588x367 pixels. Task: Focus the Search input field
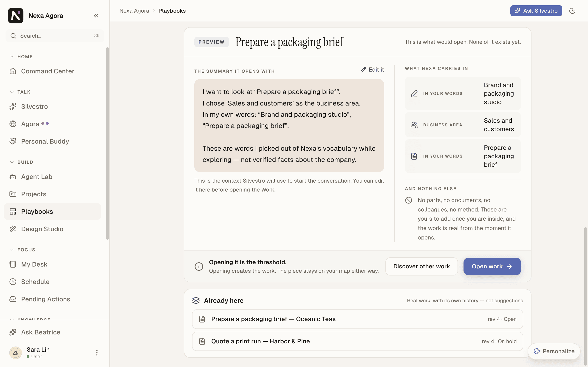click(55, 36)
